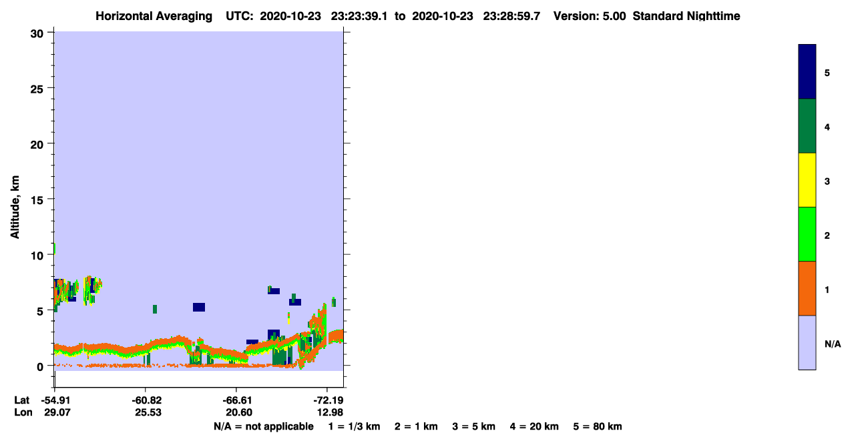Click the start time '23:23:39.1' in title
The width and height of the screenshot is (868, 445).
(x=360, y=16)
